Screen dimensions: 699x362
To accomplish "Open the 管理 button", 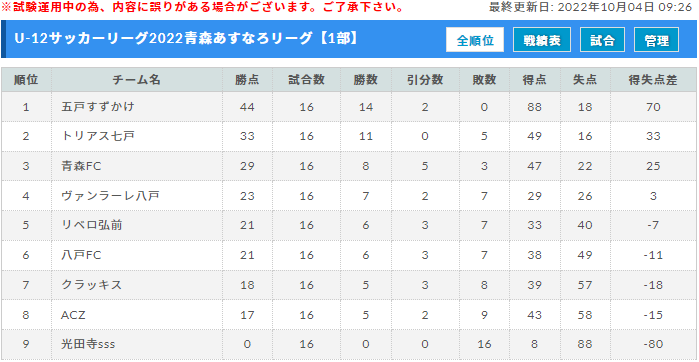I will [x=656, y=40].
